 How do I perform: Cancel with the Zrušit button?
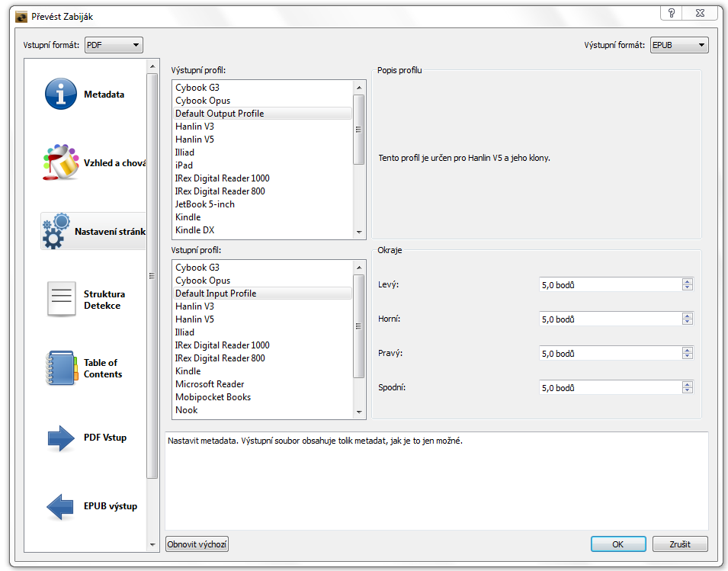pos(680,544)
